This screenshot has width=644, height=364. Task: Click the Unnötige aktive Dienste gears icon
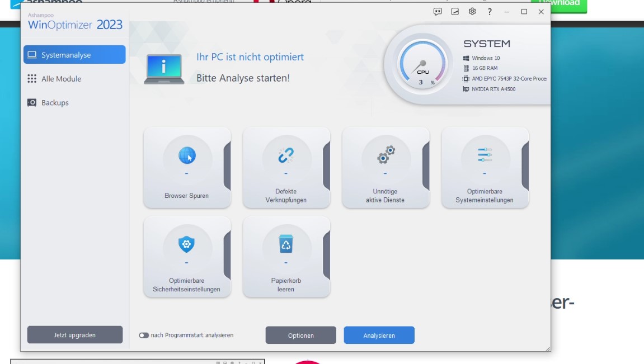(x=386, y=155)
